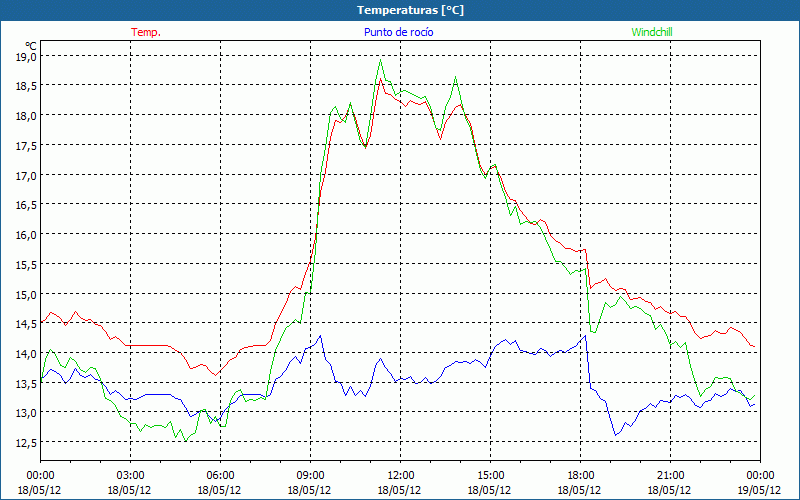Click the 21:00 time axis label
This screenshot has width=800, height=500.
[670, 476]
